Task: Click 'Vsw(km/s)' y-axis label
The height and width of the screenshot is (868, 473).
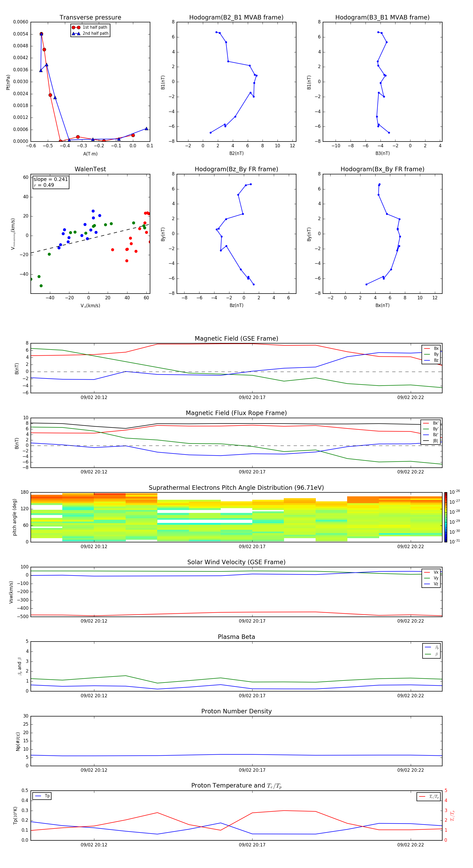Action: 11,592
